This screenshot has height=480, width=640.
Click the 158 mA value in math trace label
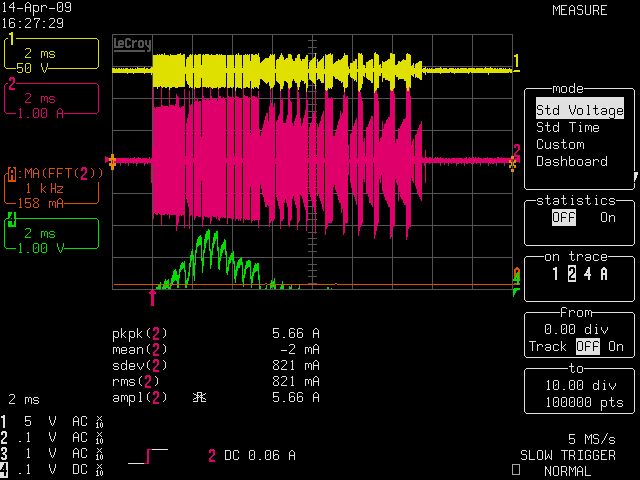pos(40,202)
